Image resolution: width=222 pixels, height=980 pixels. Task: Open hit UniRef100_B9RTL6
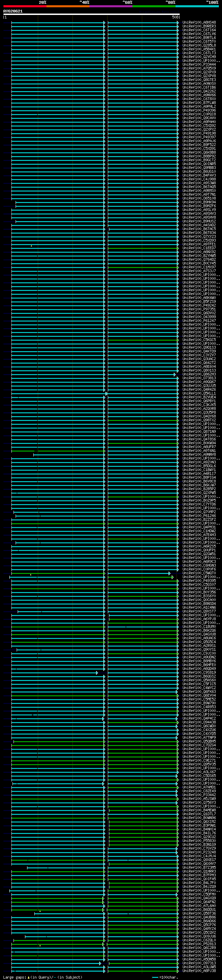[x=199, y=38]
